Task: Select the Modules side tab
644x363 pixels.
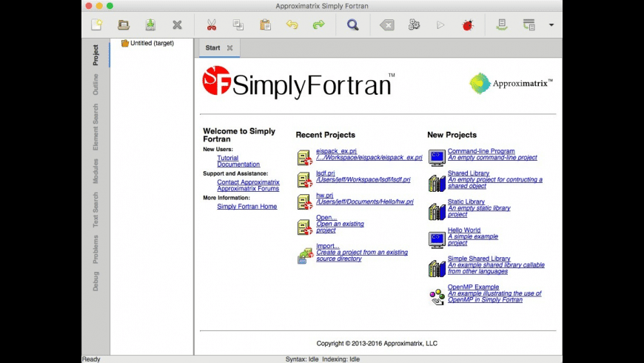Action: click(95, 171)
